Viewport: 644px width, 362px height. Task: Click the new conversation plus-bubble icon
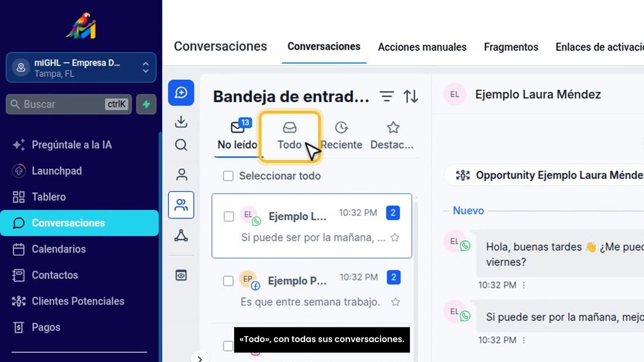point(181,93)
